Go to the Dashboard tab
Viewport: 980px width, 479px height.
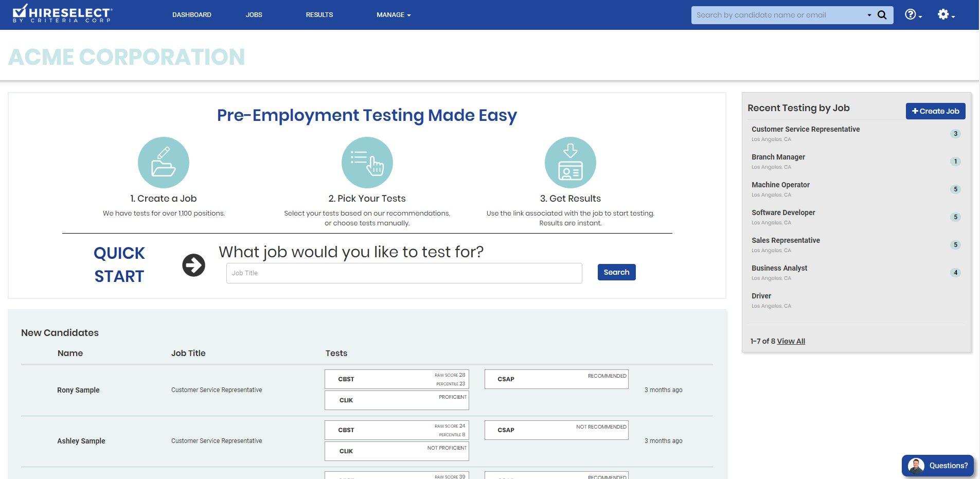191,15
